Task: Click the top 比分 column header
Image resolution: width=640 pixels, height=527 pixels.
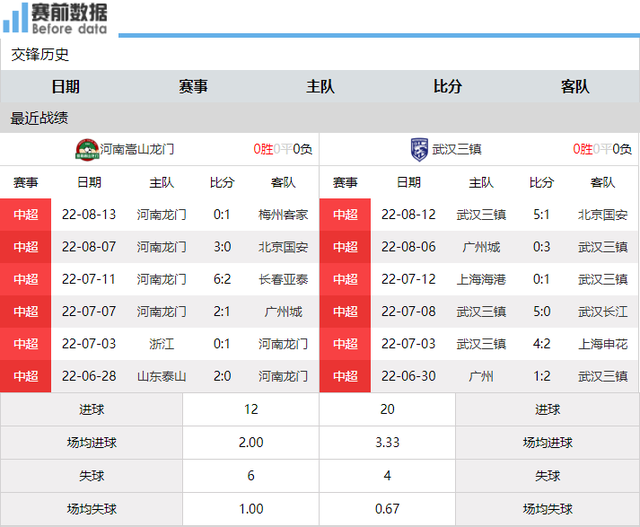Action: coord(448,87)
